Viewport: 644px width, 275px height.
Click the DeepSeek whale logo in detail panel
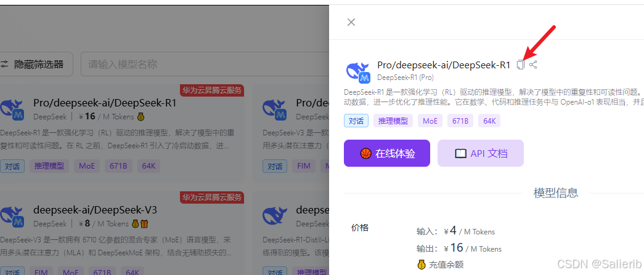tap(359, 72)
